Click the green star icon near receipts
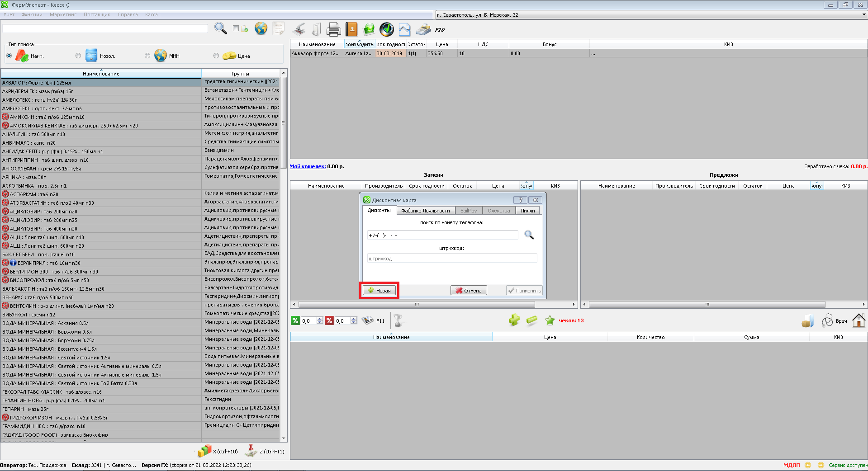This screenshot has width=868, height=471. coord(550,320)
